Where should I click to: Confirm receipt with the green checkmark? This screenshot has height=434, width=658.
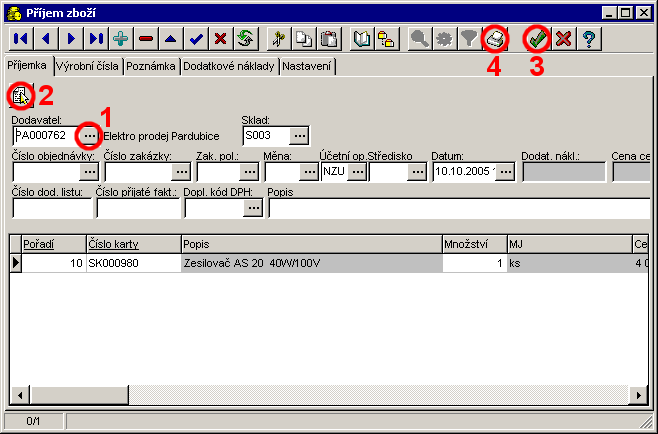click(x=538, y=39)
